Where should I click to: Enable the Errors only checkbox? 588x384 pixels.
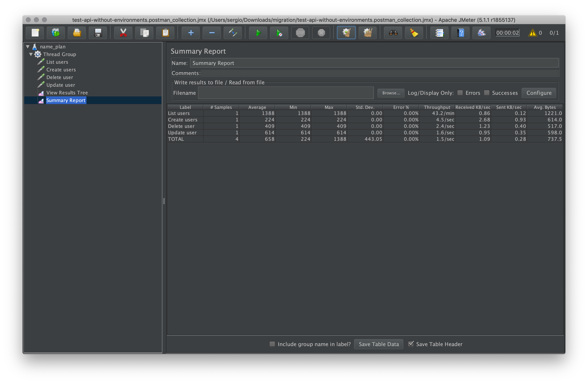pyautogui.click(x=460, y=93)
